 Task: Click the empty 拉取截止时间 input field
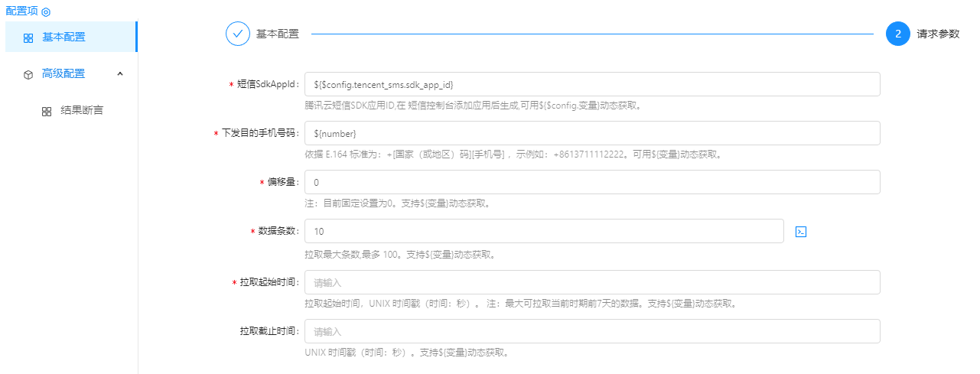click(591, 331)
